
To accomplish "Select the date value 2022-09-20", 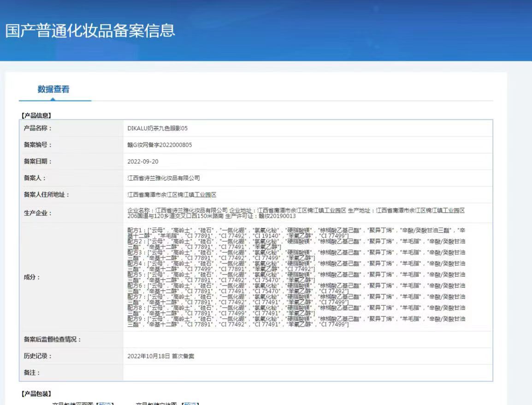I will click(143, 161).
